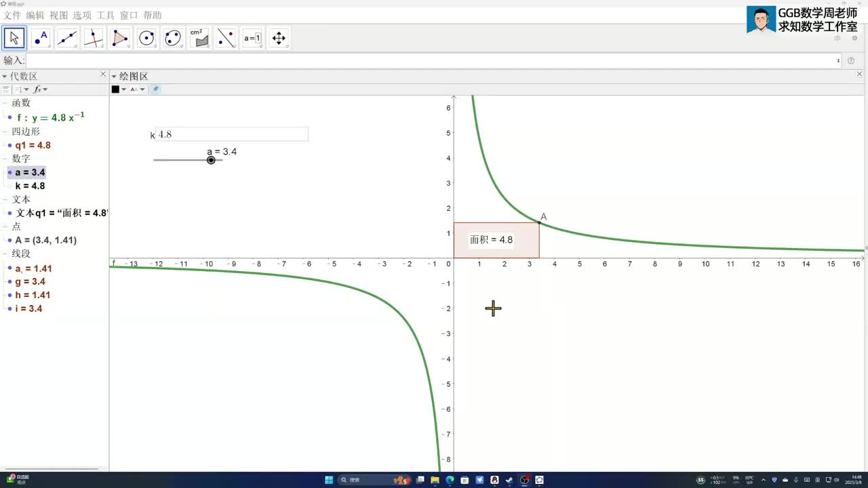This screenshot has height=488, width=868.
Task: Select the Ellipse conic tool
Action: (173, 38)
